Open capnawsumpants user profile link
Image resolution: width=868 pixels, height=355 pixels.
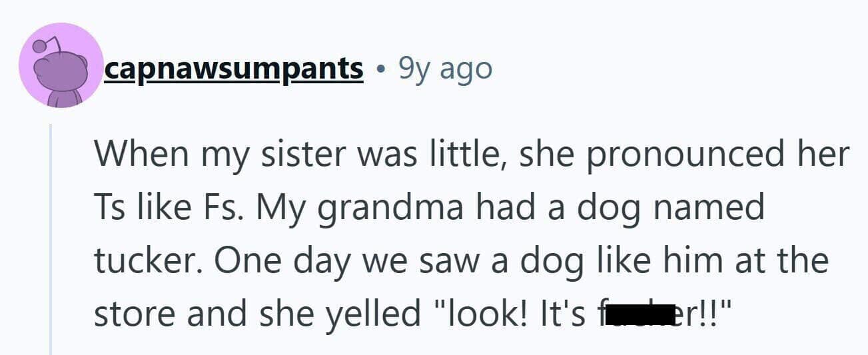tap(233, 68)
